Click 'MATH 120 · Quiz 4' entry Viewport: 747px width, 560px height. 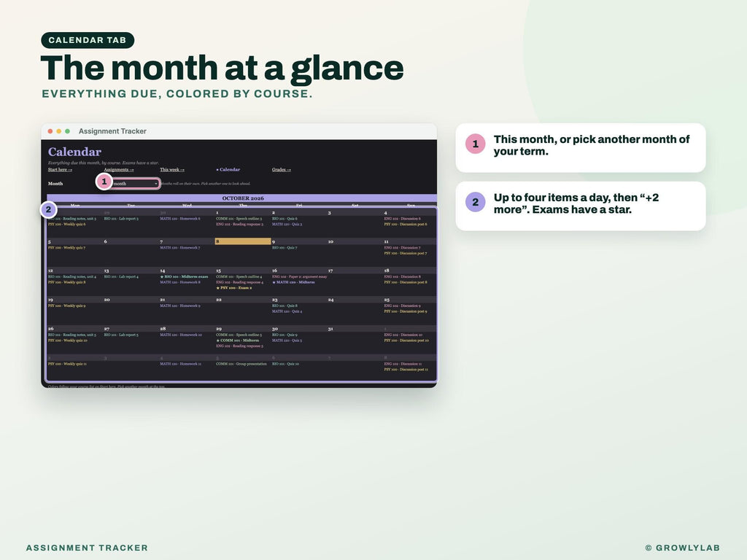287,311
